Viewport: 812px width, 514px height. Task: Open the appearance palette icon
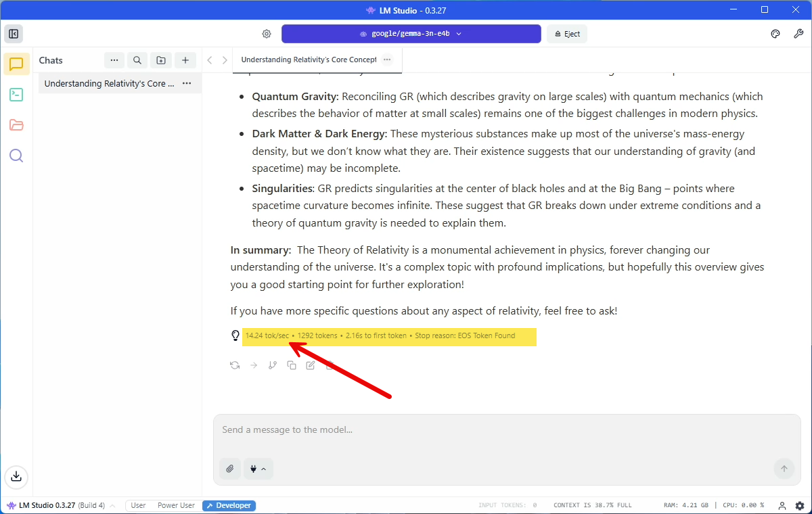(775, 34)
